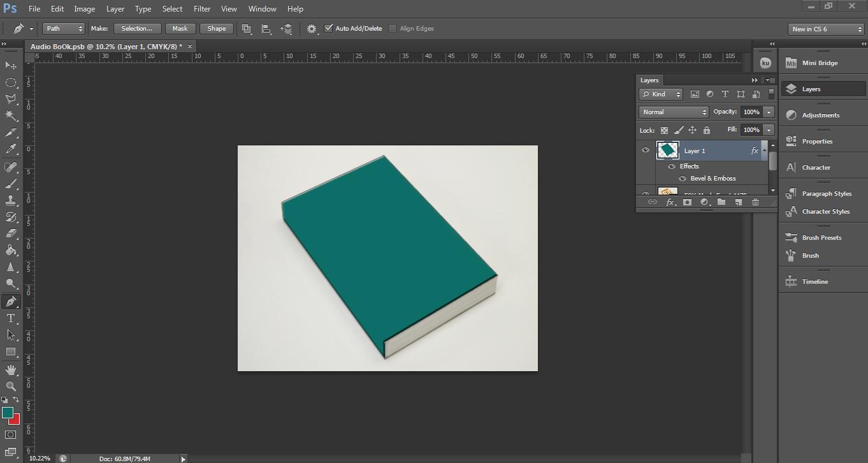868x463 pixels.
Task: Toggle visibility of Effects
Action: coord(672,166)
